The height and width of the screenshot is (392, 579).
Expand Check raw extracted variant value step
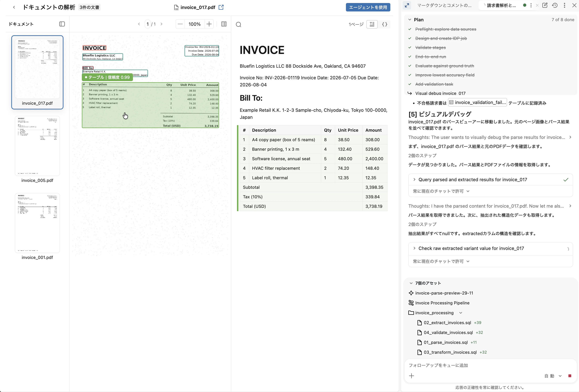click(414, 248)
